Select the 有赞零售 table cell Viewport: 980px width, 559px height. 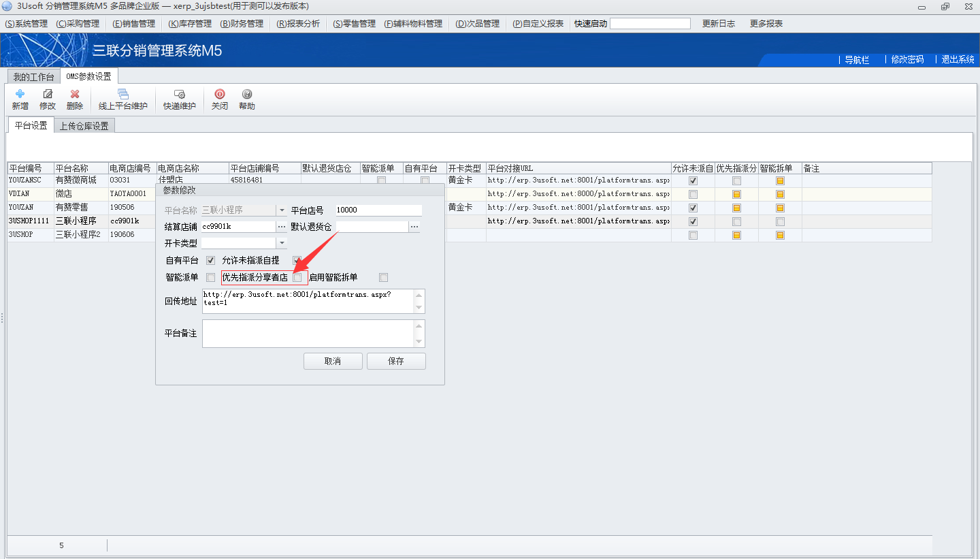tap(81, 208)
